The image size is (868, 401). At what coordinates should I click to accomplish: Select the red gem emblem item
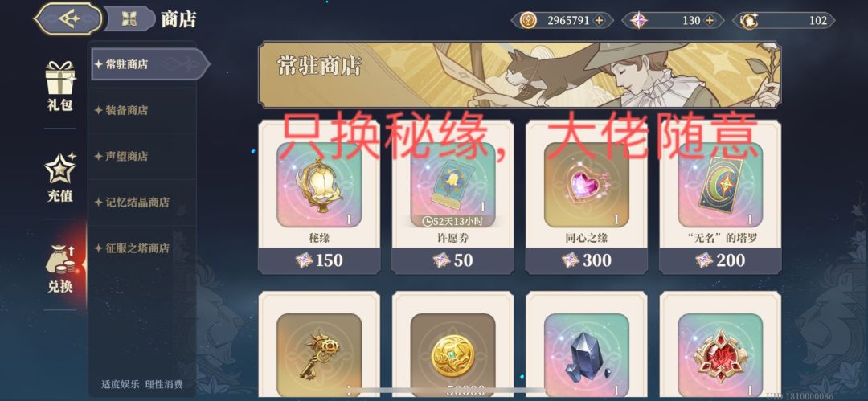click(720, 346)
